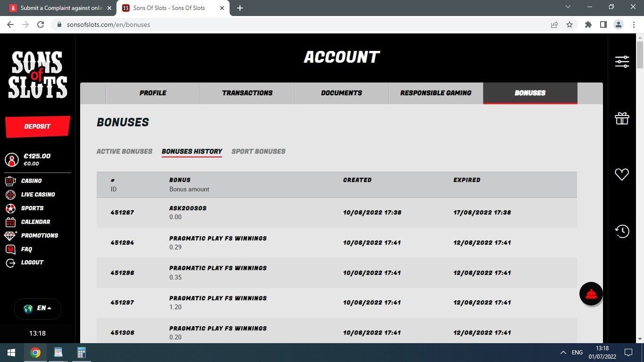The image size is (644, 362).
Task: Go back with browser back arrow
Action: point(10,25)
